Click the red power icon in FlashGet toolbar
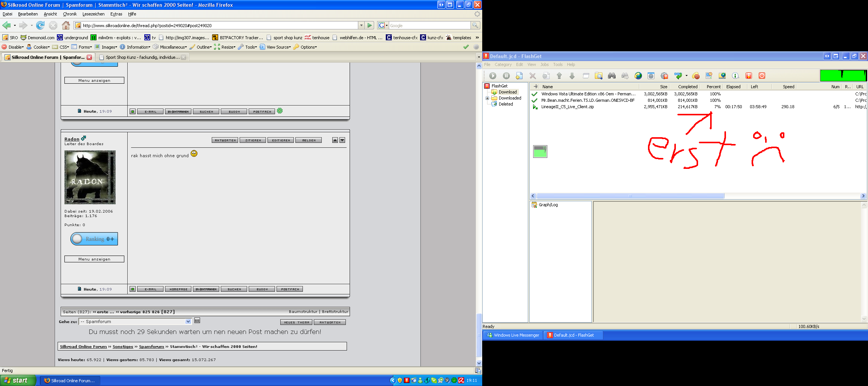Image resolution: width=868 pixels, height=386 pixels. pyautogui.click(x=762, y=76)
